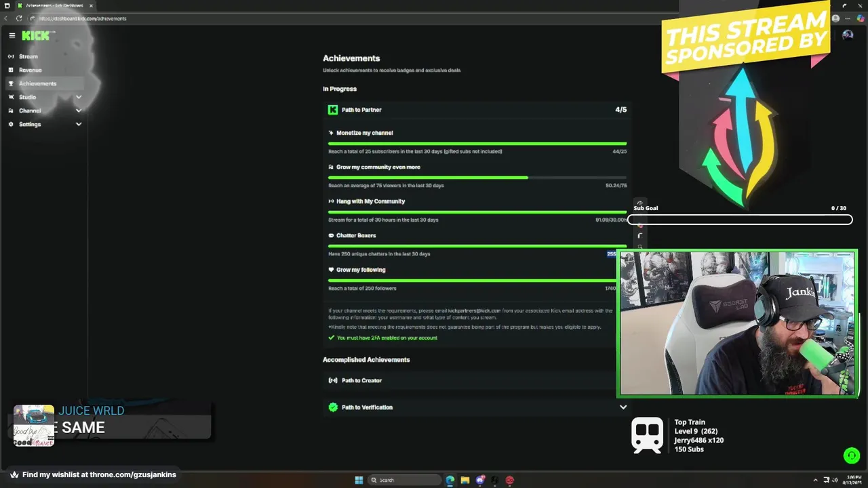Click the 'Accomplished Achievements' heading

click(x=366, y=360)
